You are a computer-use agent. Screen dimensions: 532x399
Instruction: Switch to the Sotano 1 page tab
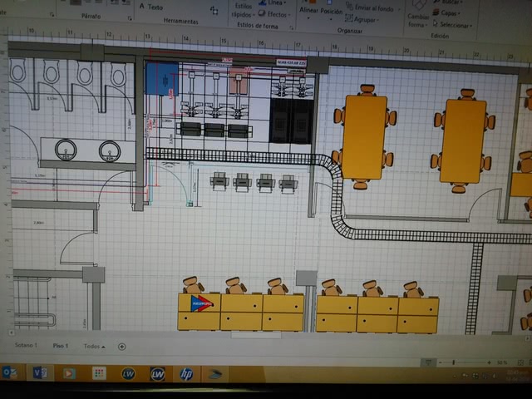[27, 345]
